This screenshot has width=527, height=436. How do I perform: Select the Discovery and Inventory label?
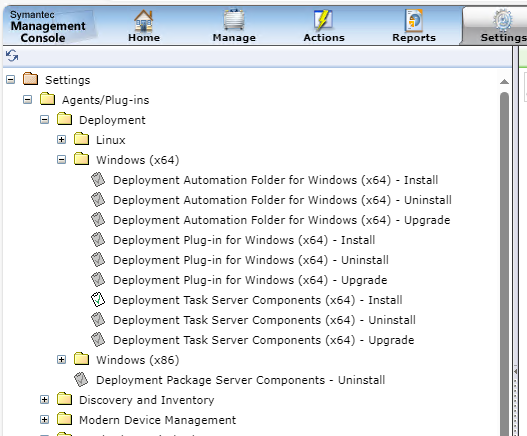tap(147, 400)
